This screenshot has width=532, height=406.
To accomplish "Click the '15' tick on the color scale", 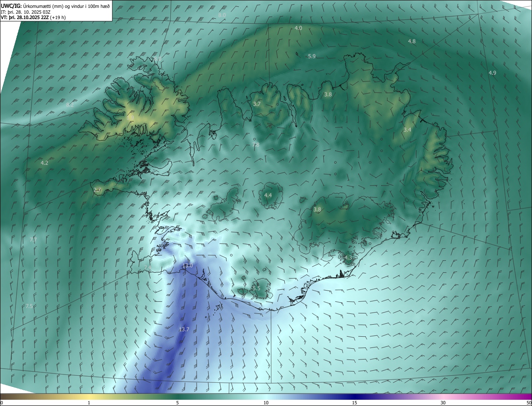I will pyautogui.click(x=355, y=403).
